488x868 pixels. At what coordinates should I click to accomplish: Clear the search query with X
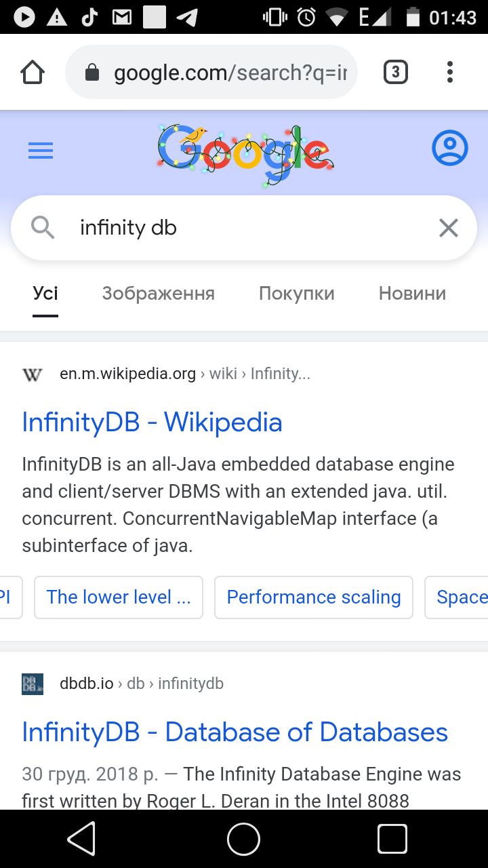(x=448, y=228)
